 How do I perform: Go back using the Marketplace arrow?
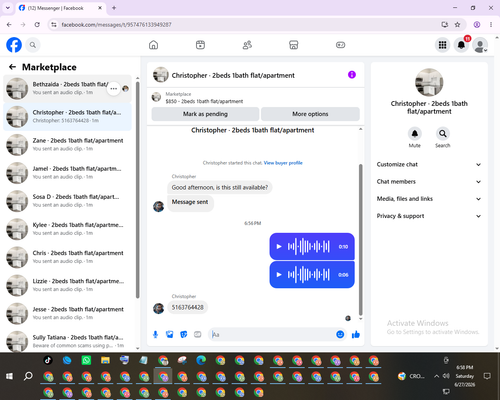[12, 67]
